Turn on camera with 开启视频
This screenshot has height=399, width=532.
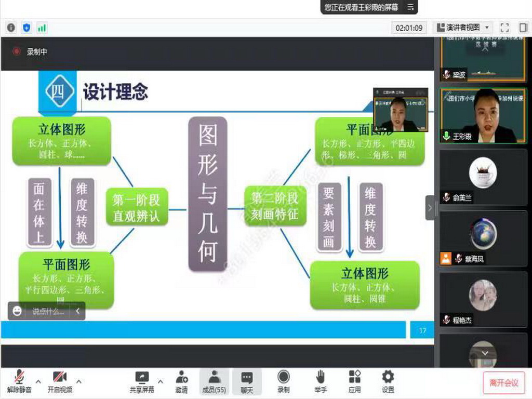(x=60, y=382)
